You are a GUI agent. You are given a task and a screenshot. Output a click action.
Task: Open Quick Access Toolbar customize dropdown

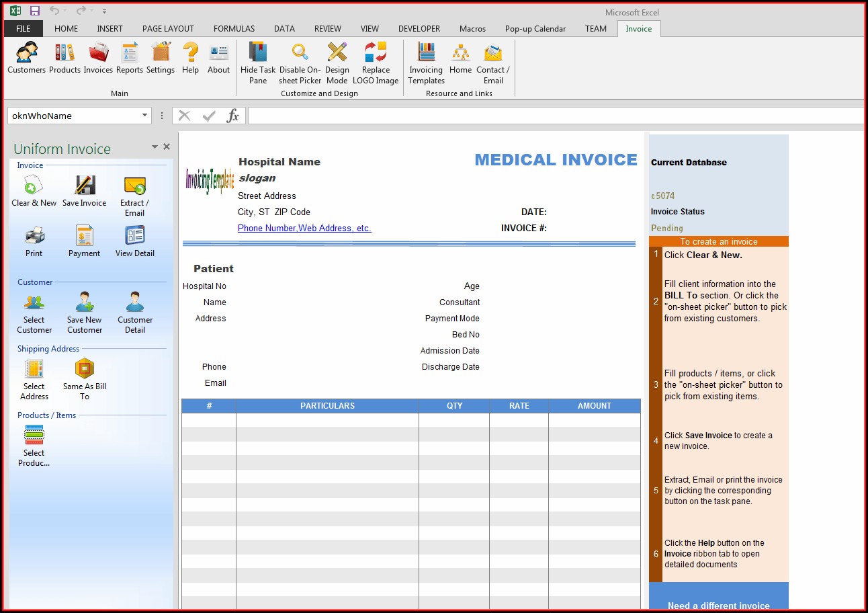click(x=104, y=11)
